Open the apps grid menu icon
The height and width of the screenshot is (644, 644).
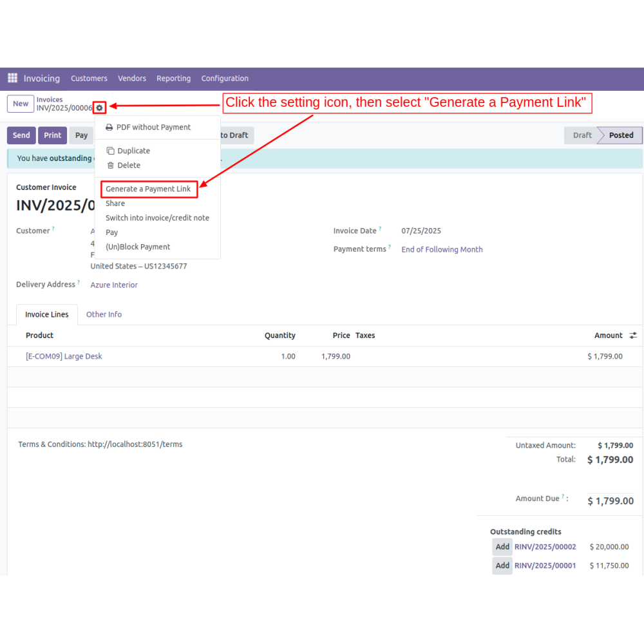click(12, 78)
